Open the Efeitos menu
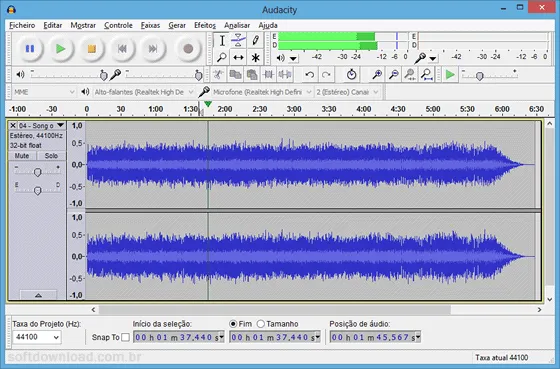 pyautogui.click(x=205, y=25)
